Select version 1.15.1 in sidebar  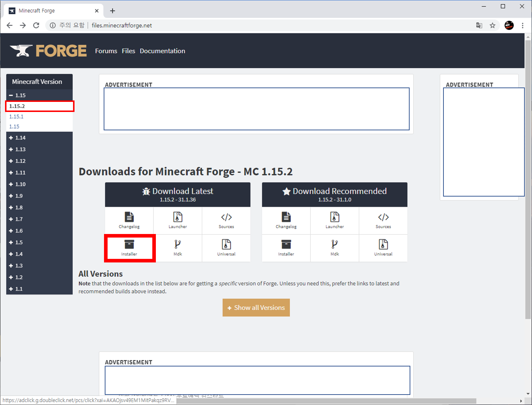coord(16,117)
